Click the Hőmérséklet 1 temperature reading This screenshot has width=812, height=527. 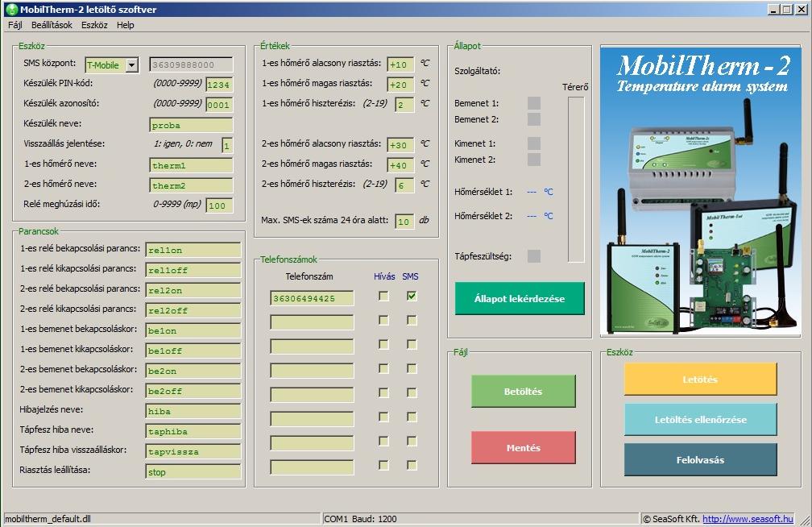point(540,192)
